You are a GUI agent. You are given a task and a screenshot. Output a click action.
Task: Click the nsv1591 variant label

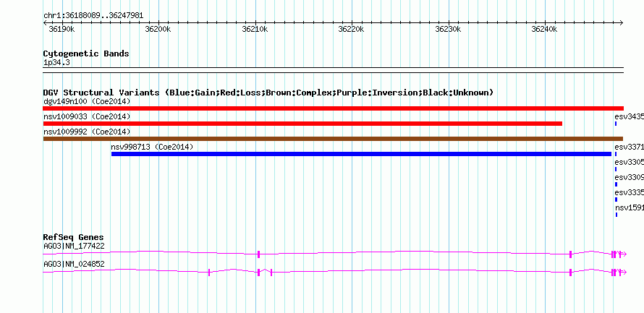(630, 207)
